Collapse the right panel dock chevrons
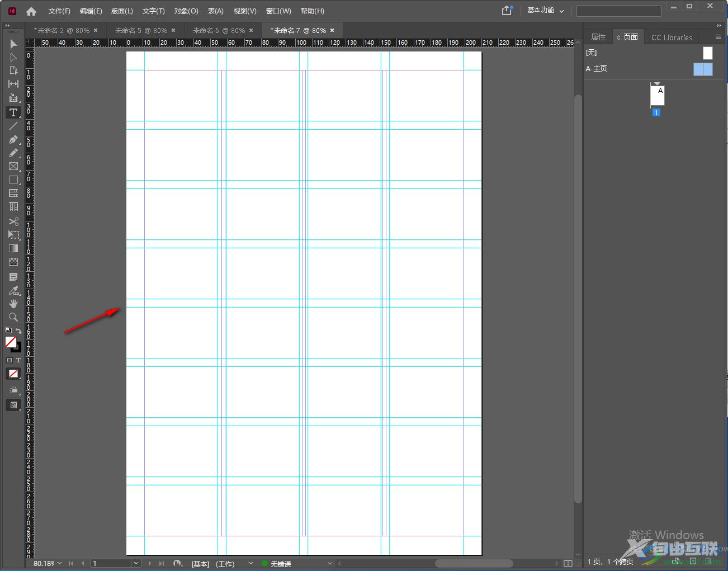Image resolution: width=728 pixels, height=571 pixels. point(719,25)
